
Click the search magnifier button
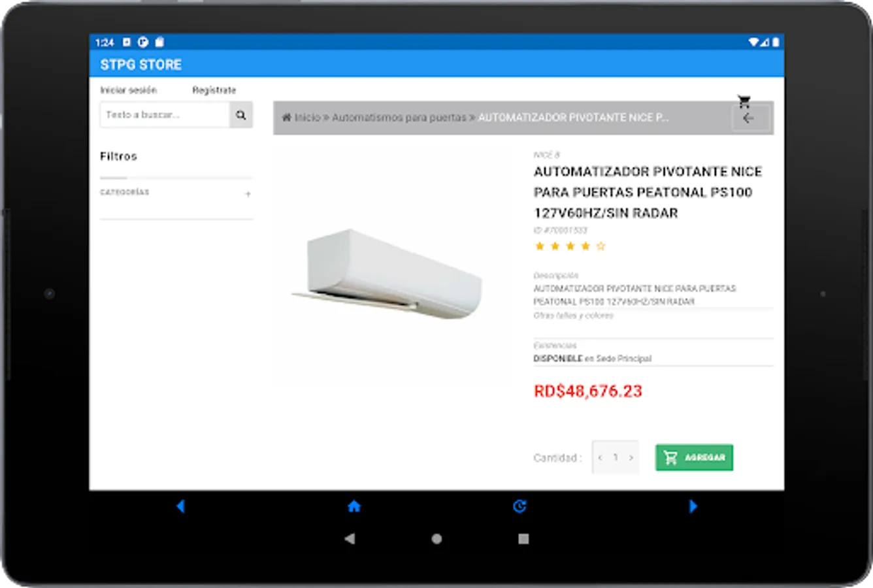[241, 115]
